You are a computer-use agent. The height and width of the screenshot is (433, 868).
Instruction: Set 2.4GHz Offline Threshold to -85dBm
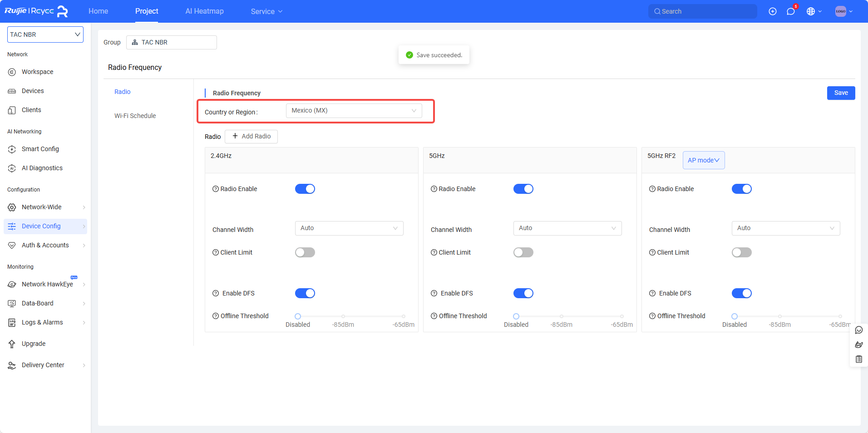point(343,316)
